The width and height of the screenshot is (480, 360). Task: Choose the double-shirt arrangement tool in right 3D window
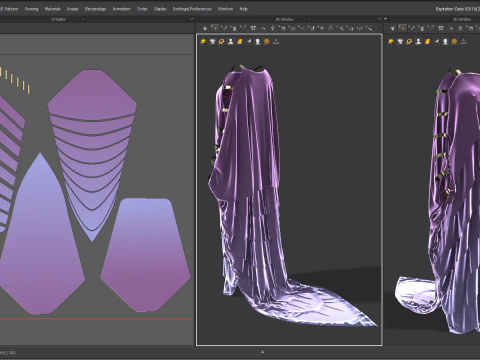[x=441, y=28]
